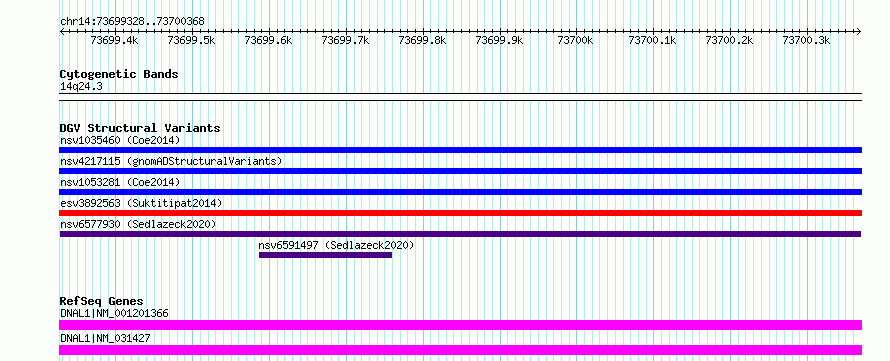The width and height of the screenshot is (890, 361).
Task: Click the purple nsv6577930 Sedlazeck2020 bar
Action: pos(460,234)
